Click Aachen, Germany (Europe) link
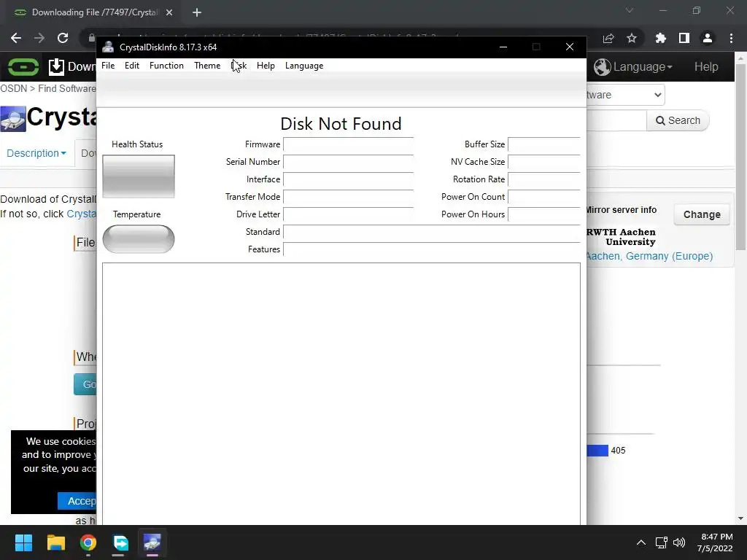Viewport: 747px width, 560px height. click(649, 256)
